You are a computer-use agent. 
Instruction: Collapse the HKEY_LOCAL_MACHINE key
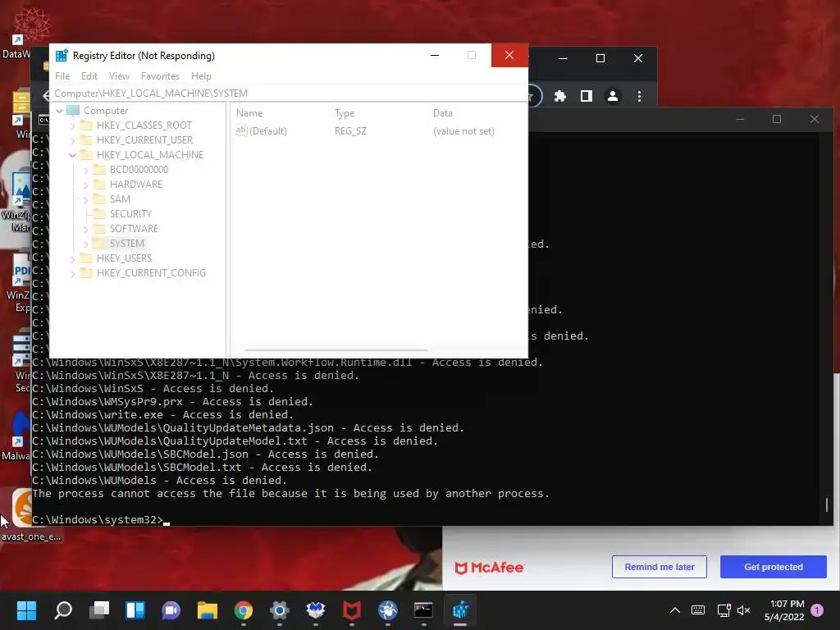pos(72,155)
